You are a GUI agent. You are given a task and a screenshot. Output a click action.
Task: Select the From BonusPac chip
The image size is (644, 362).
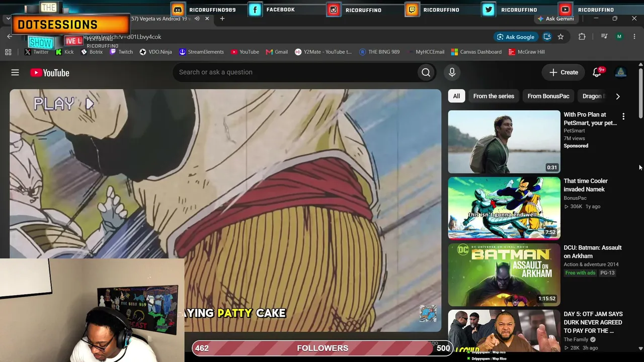548,96
